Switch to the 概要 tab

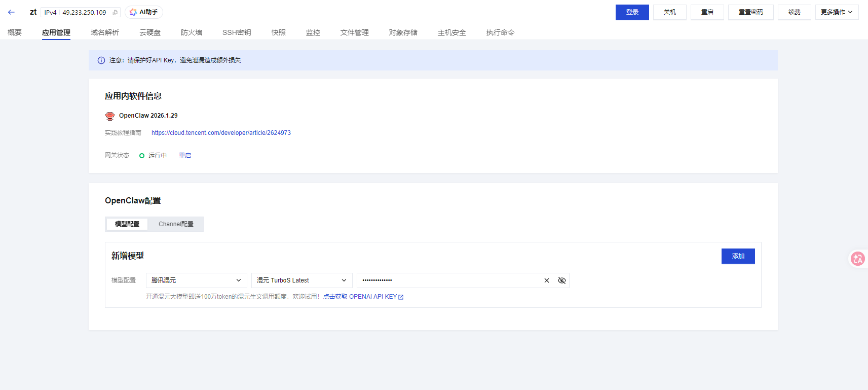(15, 32)
